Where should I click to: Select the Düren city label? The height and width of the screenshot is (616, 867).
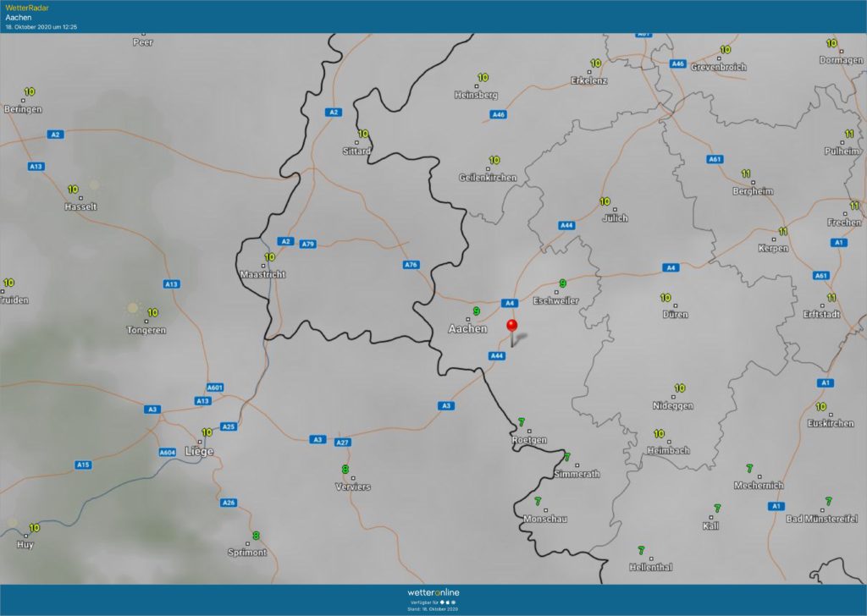tap(676, 315)
